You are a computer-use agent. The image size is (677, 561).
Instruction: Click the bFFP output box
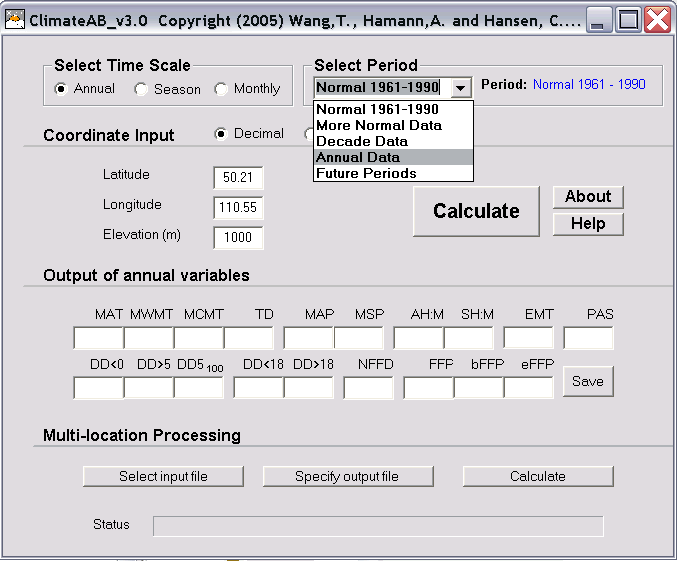pos(478,388)
